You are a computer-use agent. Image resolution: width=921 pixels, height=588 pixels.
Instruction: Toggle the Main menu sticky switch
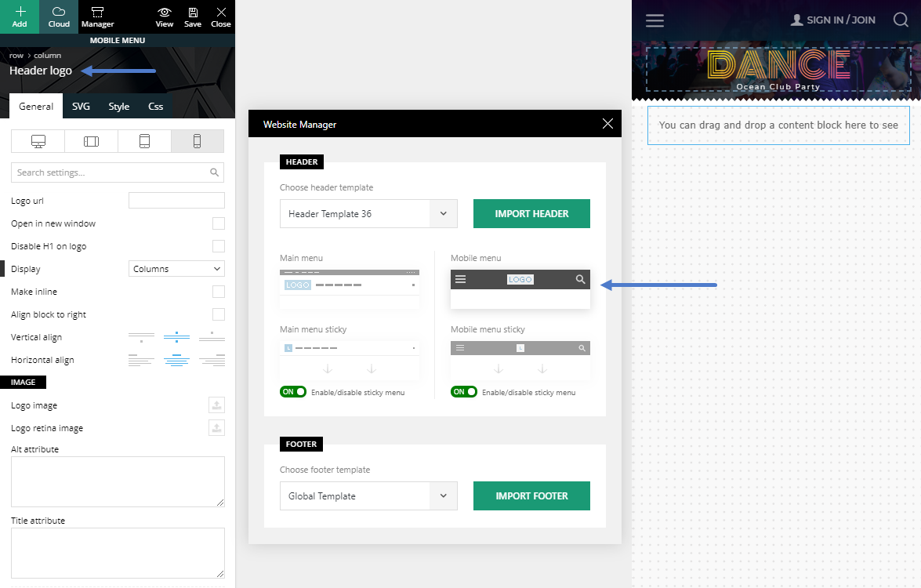293,392
